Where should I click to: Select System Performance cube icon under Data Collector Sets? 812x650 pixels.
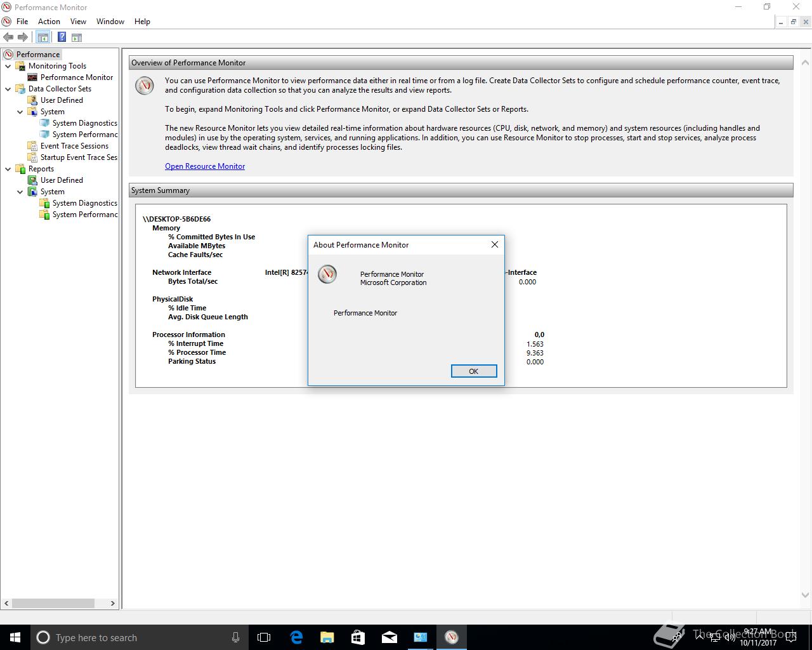click(x=44, y=135)
